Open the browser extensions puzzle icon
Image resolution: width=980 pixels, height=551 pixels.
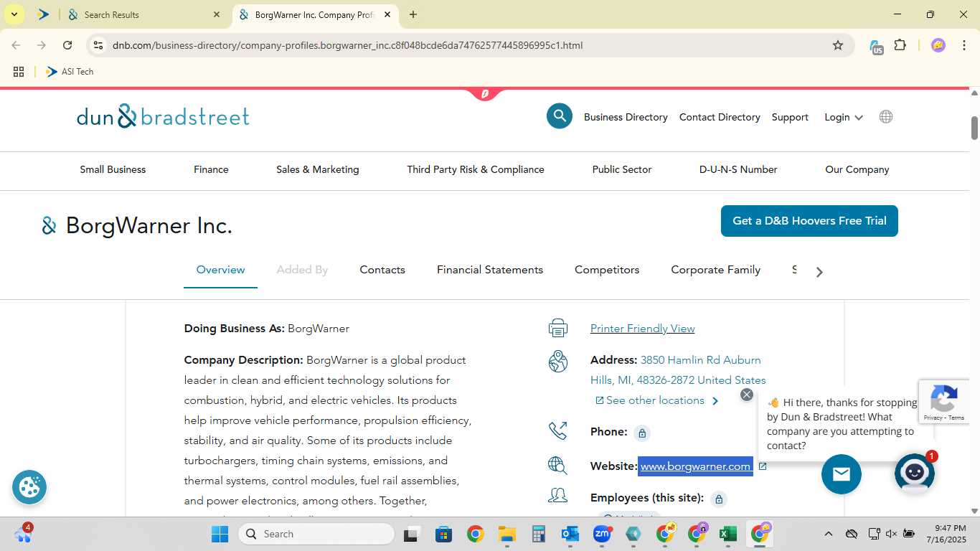click(900, 45)
